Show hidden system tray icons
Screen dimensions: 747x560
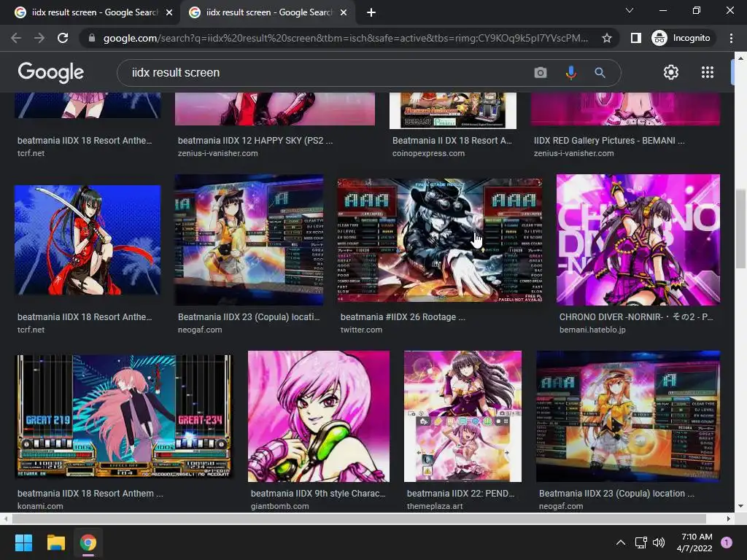coord(620,542)
